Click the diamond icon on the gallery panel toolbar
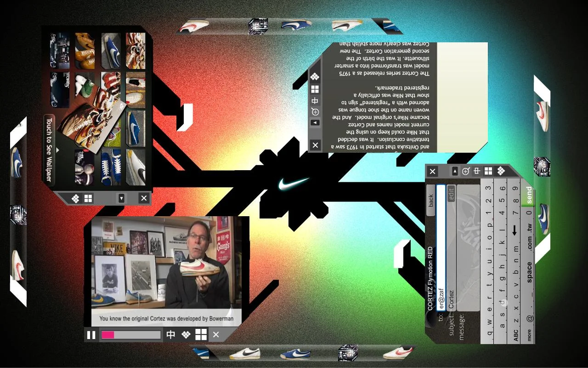This screenshot has height=368, width=588. point(76,198)
